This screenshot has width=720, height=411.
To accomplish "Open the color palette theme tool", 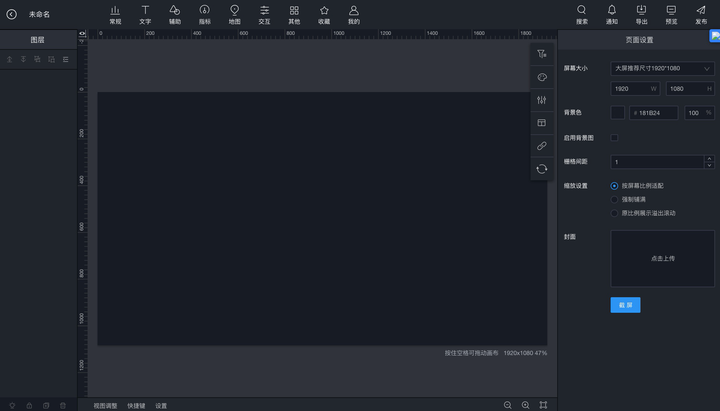I will (542, 77).
